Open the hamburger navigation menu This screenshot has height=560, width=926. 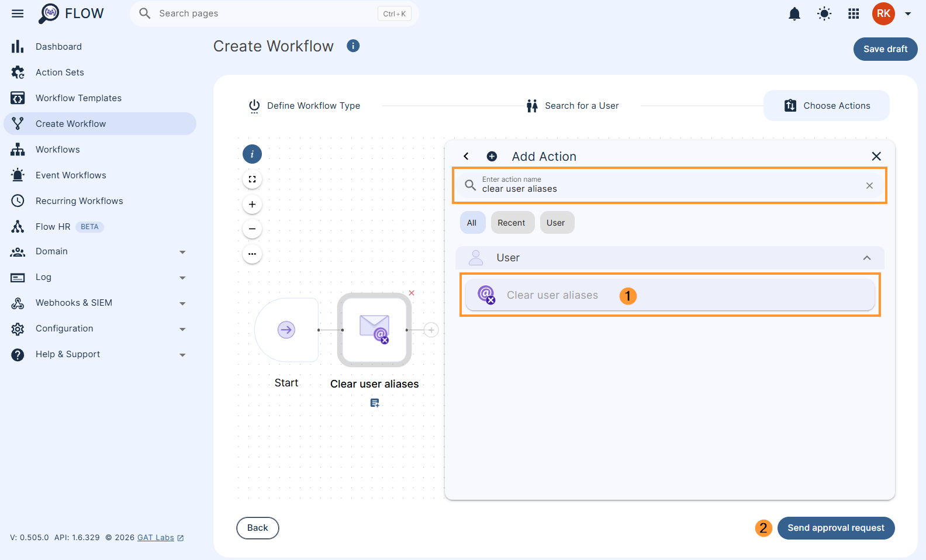[x=18, y=13]
